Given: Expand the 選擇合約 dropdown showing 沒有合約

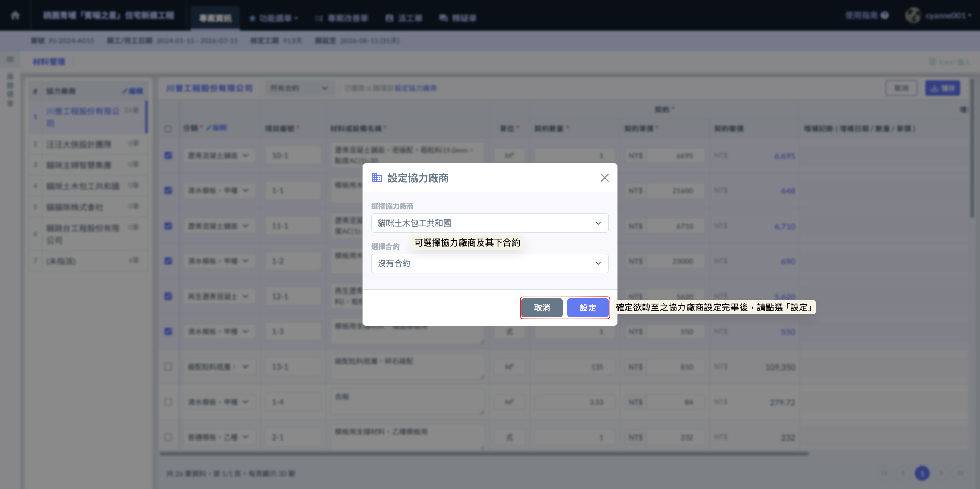Looking at the screenshot, I should pyautogui.click(x=489, y=263).
